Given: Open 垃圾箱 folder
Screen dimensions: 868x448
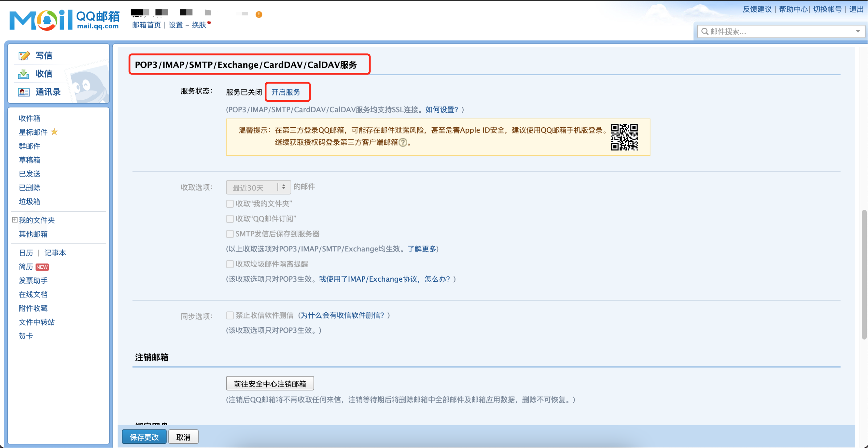Looking at the screenshot, I should click(x=29, y=202).
